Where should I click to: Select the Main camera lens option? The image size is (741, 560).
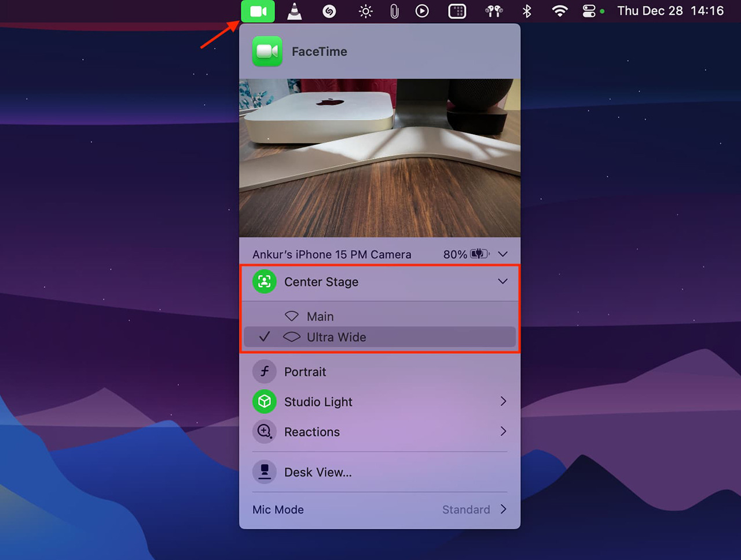point(320,316)
